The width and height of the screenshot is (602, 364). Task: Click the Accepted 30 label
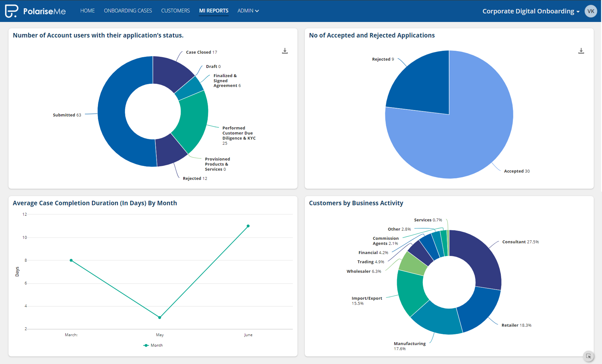point(517,171)
